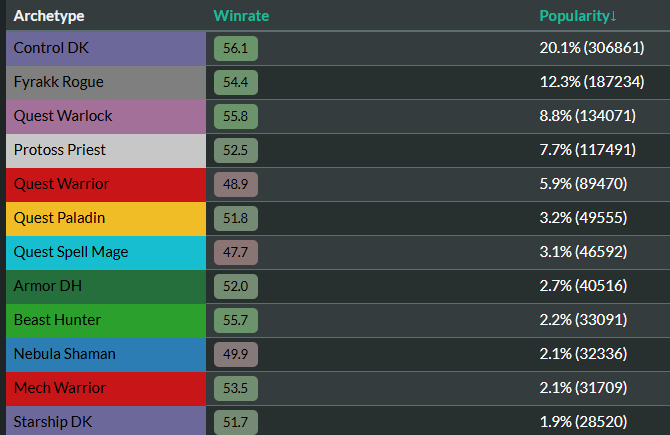Image resolution: width=670 pixels, height=435 pixels.
Task: Select the Nebula Shaman archetype
Action: click(64, 354)
